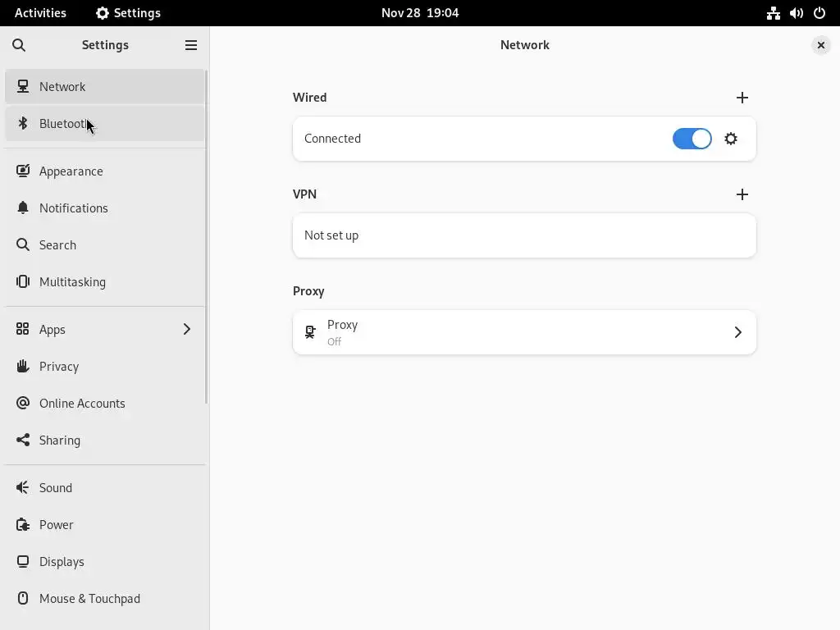The image size is (840, 630).
Task: Click the Network panel title
Action: (524, 45)
